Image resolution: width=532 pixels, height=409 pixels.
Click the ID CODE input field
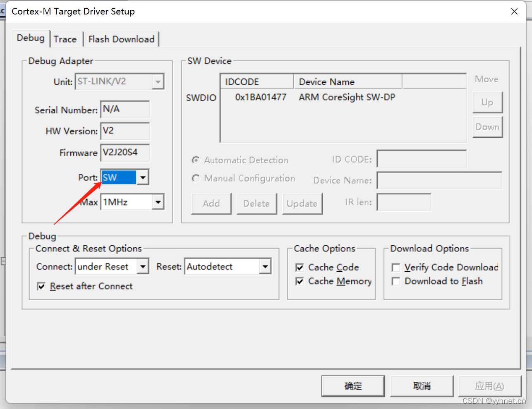click(422, 159)
